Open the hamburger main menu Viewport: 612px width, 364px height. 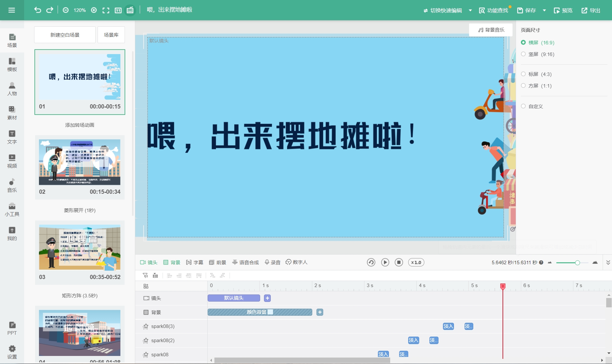[12, 10]
